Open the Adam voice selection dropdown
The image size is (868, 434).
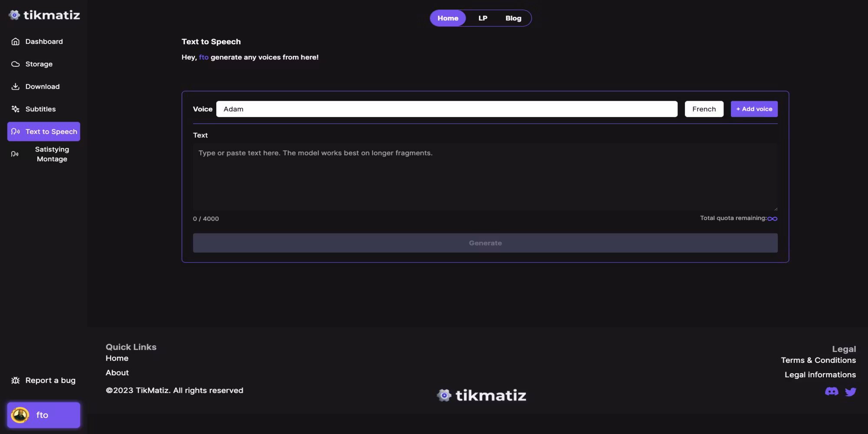tap(446, 109)
